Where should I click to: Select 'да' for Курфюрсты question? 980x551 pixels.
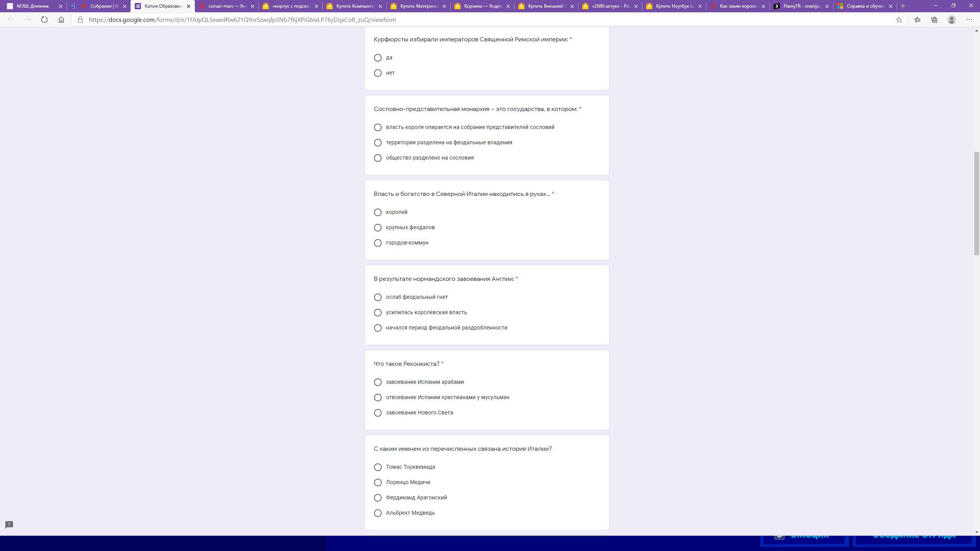point(378,58)
